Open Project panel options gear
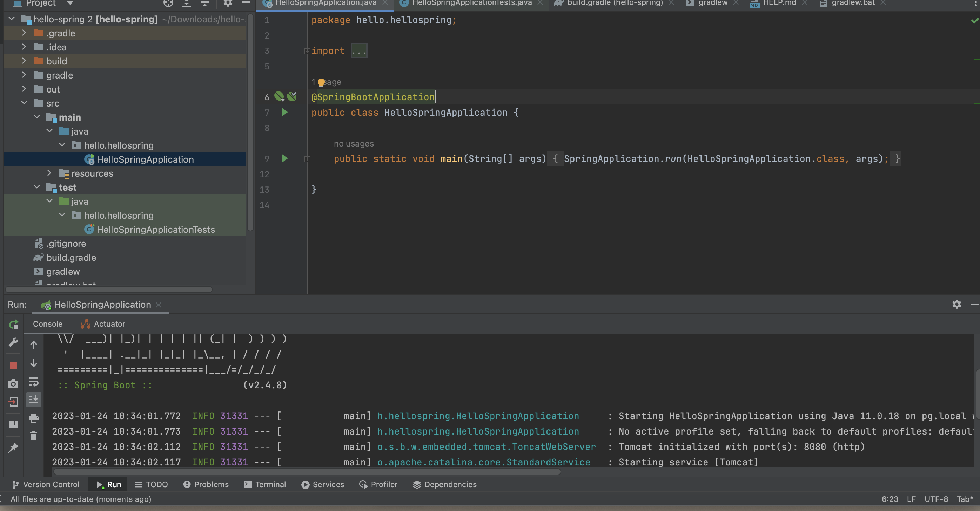This screenshot has width=980, height=511. tap(228, 3)
